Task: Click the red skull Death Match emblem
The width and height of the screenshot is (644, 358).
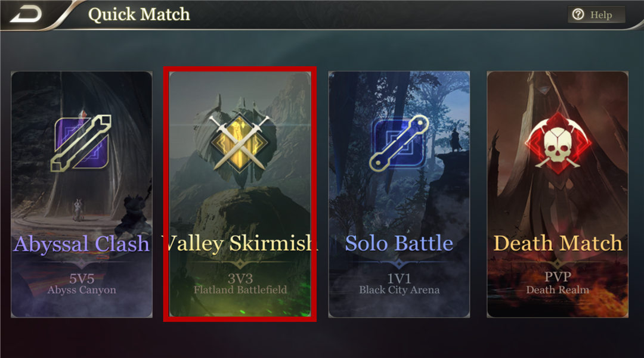Action: tap(558, 142)
